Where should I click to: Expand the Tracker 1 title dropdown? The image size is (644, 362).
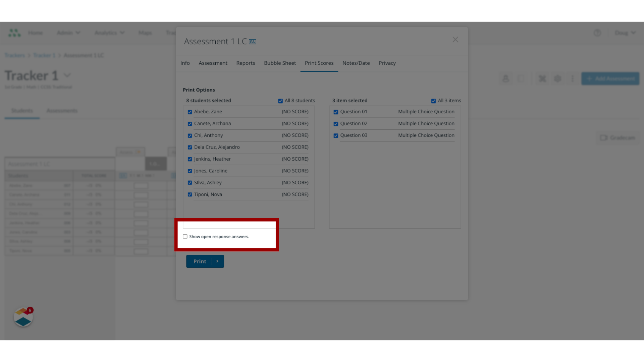tap(67, 75)
